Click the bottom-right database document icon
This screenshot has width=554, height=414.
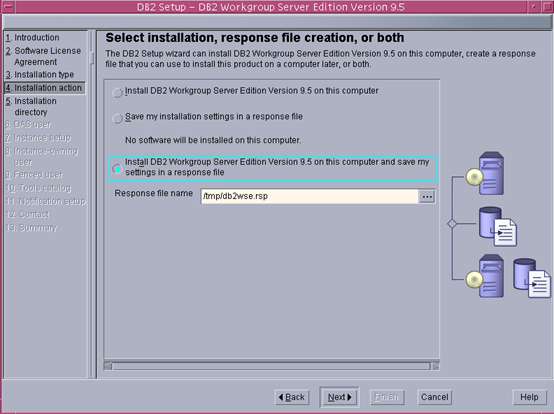(x=532, y=278)
